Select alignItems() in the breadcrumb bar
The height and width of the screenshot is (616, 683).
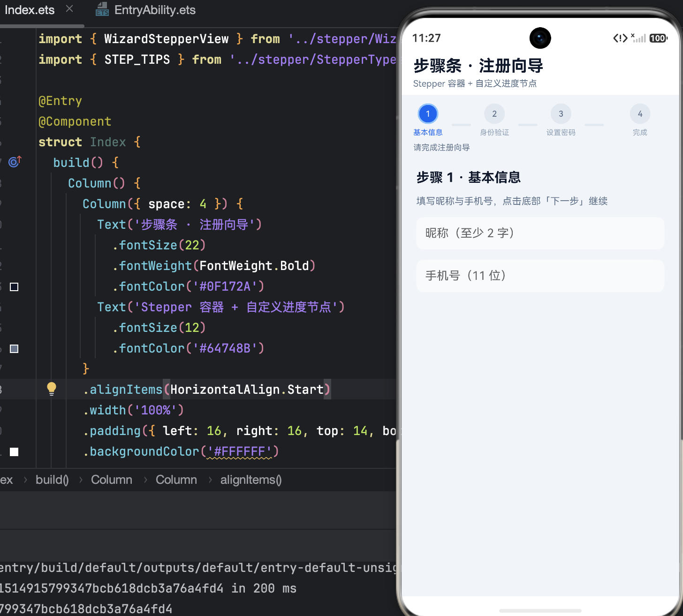click(251, 480)
